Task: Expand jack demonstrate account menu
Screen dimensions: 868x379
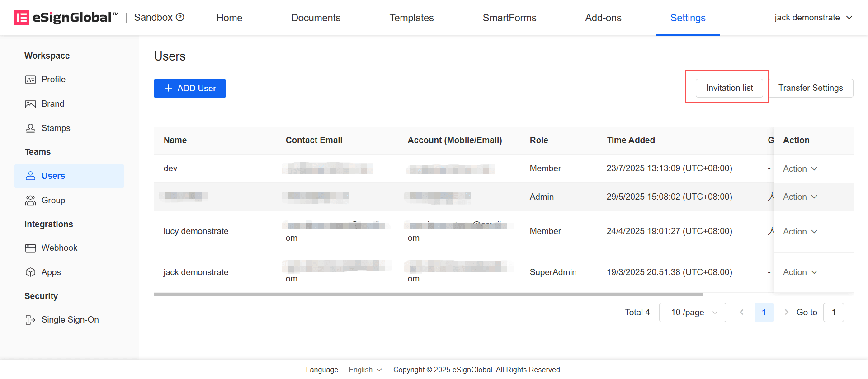Action: tap(813, 18)
